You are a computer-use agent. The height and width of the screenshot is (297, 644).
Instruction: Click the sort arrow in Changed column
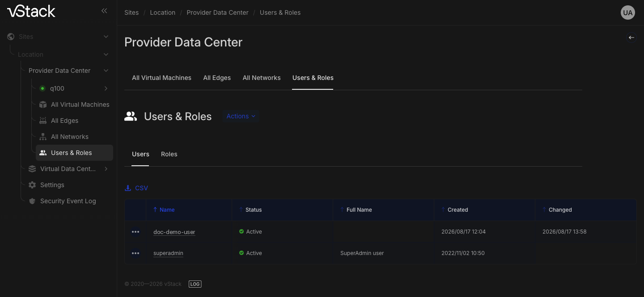[544, 209]
